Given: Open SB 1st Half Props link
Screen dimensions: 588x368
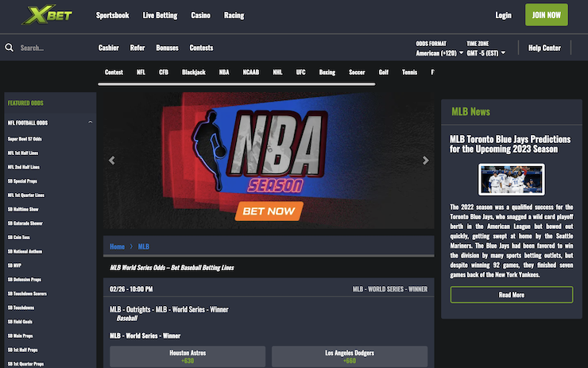Looking at the screenshot, I should pos(22,350).
